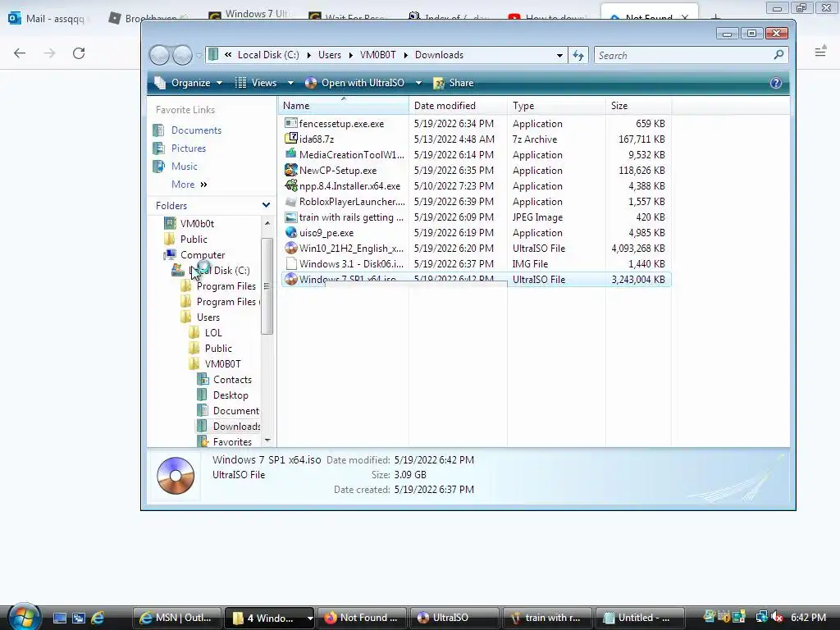
Task: Switch to the Windows 7 Ult browser tab
Action: [249, 15]
